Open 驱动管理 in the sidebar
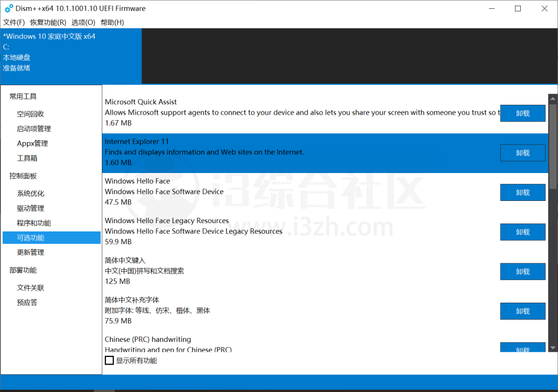 [x=30, y=209]
